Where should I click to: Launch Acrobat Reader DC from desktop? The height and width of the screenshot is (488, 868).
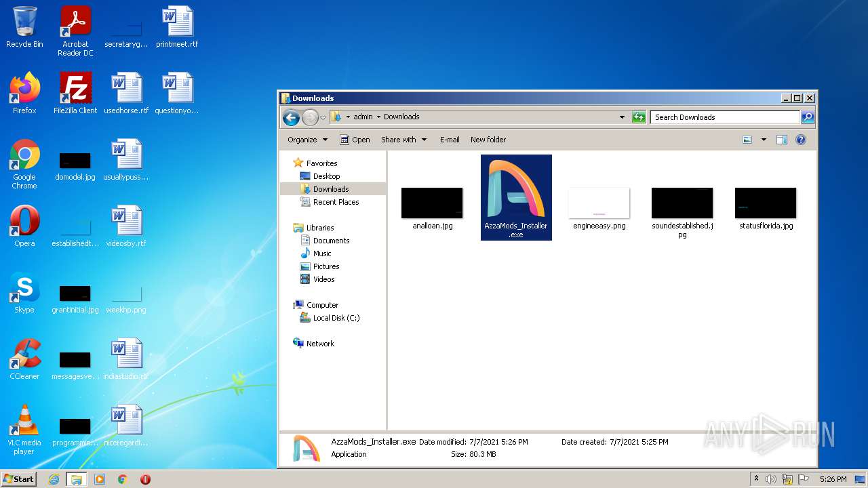[75, 30]
